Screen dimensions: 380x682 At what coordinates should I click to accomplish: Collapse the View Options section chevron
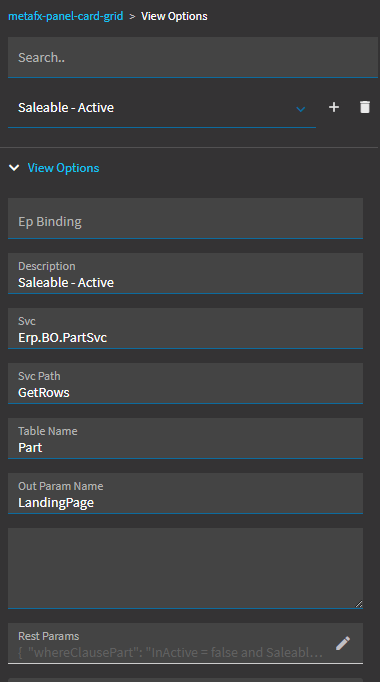(x=14, y=167)
